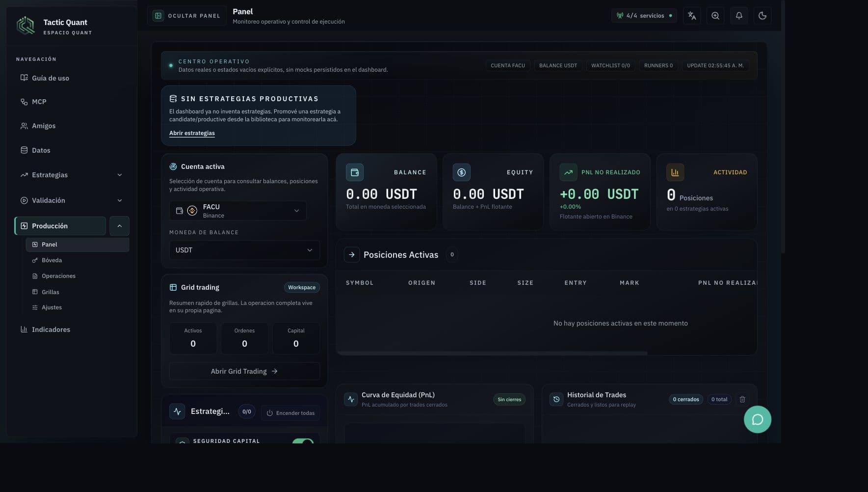The width and height of the screenshot is (868, 492).
Task: Click the ENTRY column header
Action: [x=576, y=283]
